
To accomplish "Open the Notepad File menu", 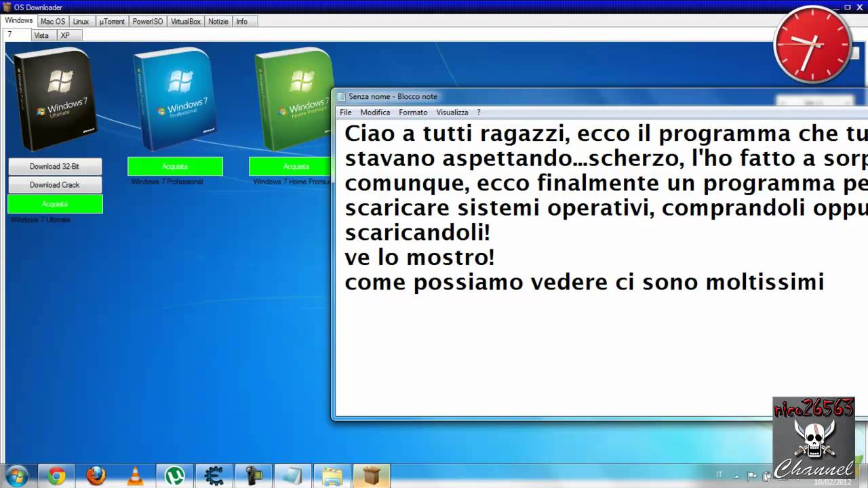I will coord(346,113).
